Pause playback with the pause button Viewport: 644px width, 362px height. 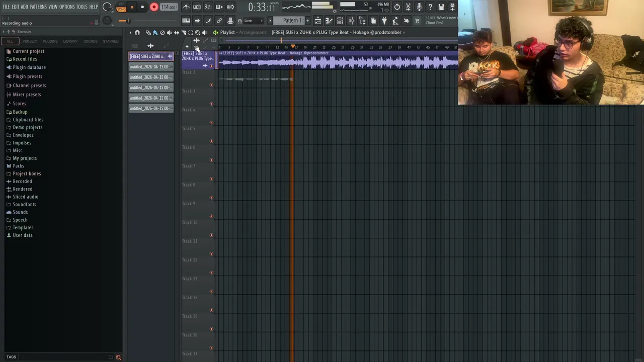[132, 7]
